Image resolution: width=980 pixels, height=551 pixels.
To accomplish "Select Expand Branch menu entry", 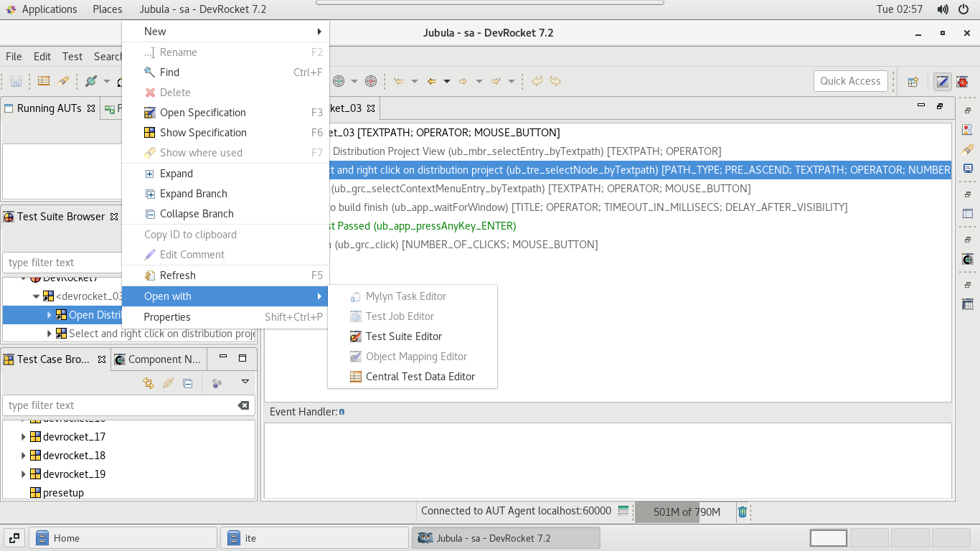I will pos(225,194).
